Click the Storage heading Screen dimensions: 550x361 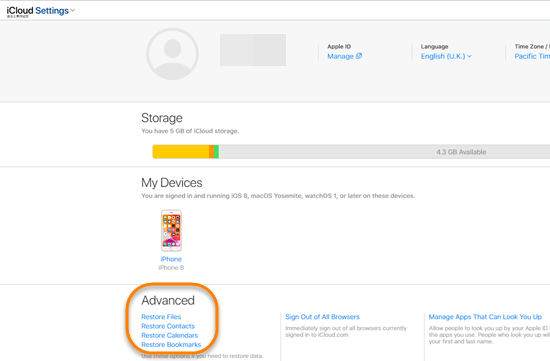162,118
